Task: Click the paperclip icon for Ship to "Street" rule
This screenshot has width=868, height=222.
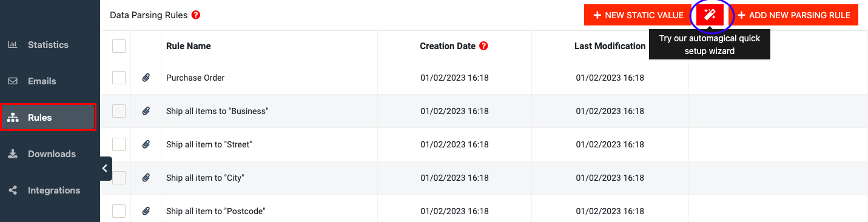Action: point(146,144)
